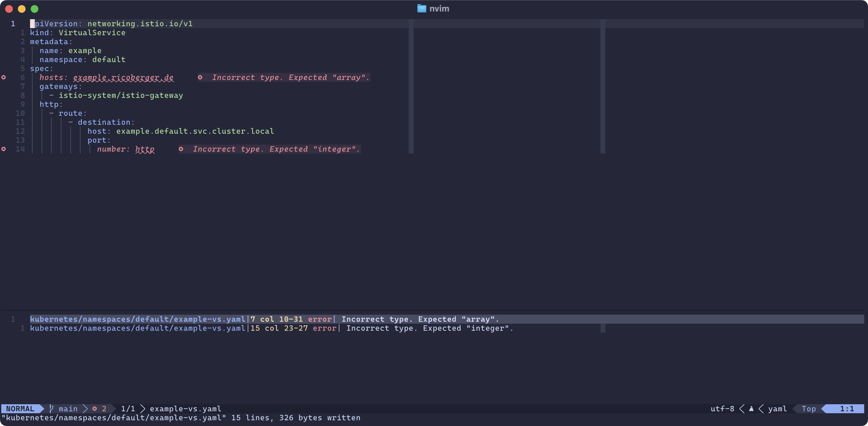This screenshot has height=426, width=868.
Task: Click the apiVersion key on first line
Action: point(54,24)
